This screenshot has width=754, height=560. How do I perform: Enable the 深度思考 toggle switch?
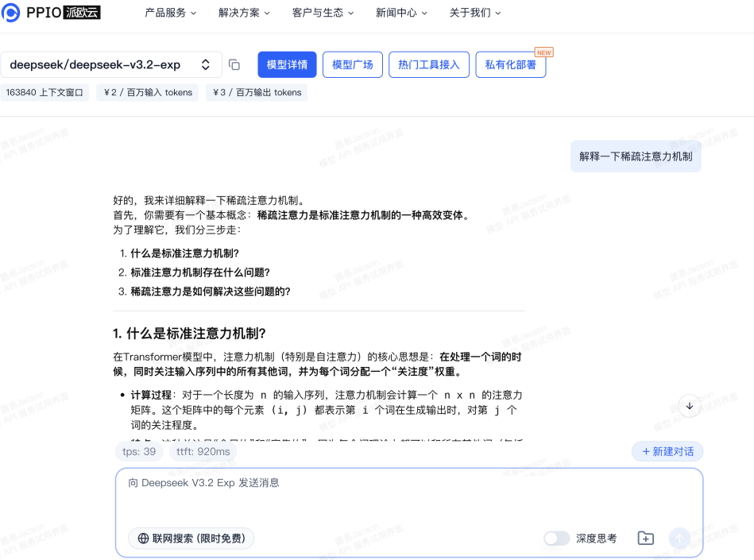pos(556,538)
